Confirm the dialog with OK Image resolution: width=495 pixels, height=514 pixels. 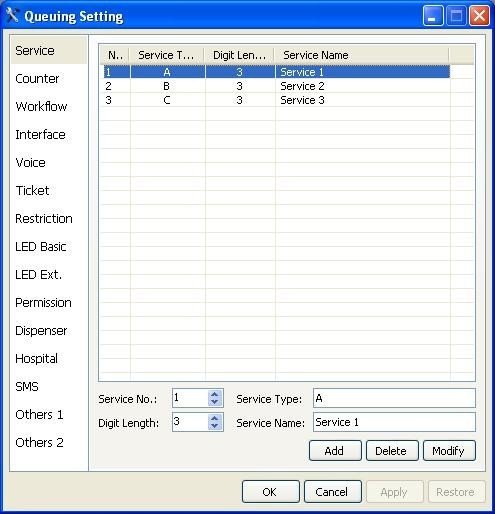271,492
